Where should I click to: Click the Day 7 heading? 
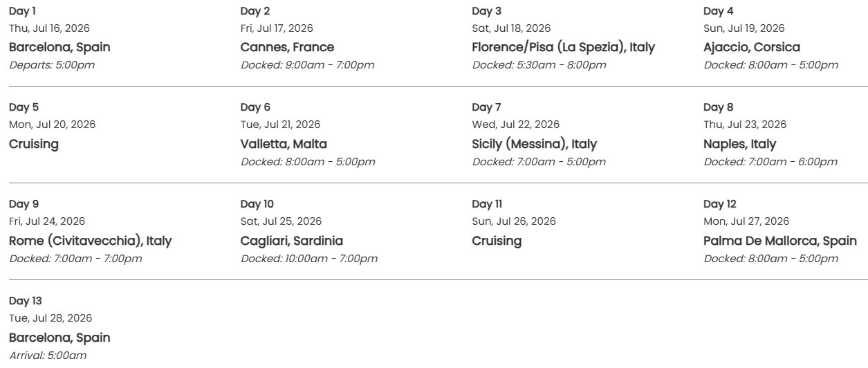pyautogui.click(x=486, y=107)
